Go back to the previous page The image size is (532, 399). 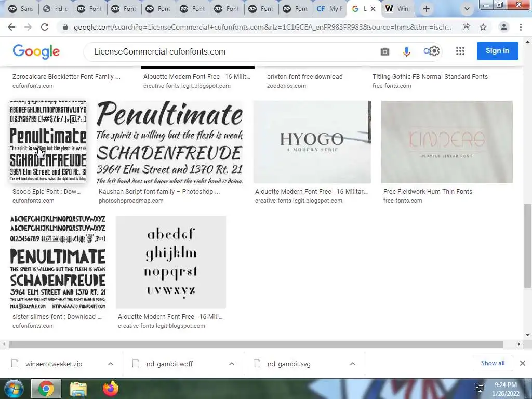11,27
